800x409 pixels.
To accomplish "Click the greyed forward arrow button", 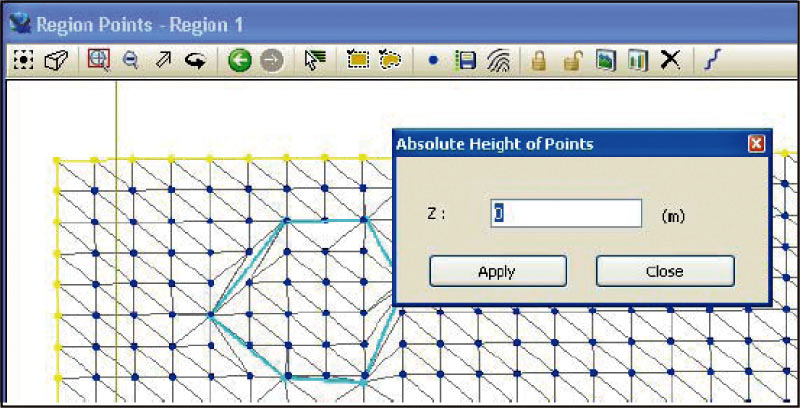I will click(x=271, y=61).
